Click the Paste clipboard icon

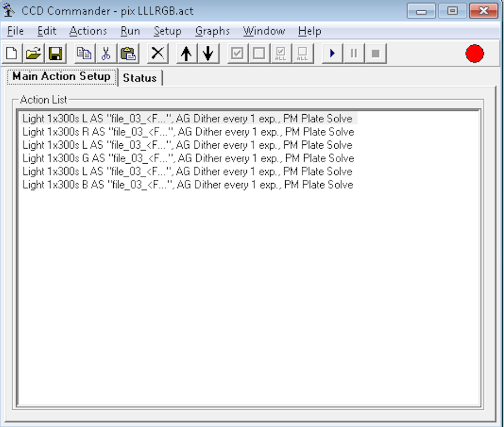(128, 53)
